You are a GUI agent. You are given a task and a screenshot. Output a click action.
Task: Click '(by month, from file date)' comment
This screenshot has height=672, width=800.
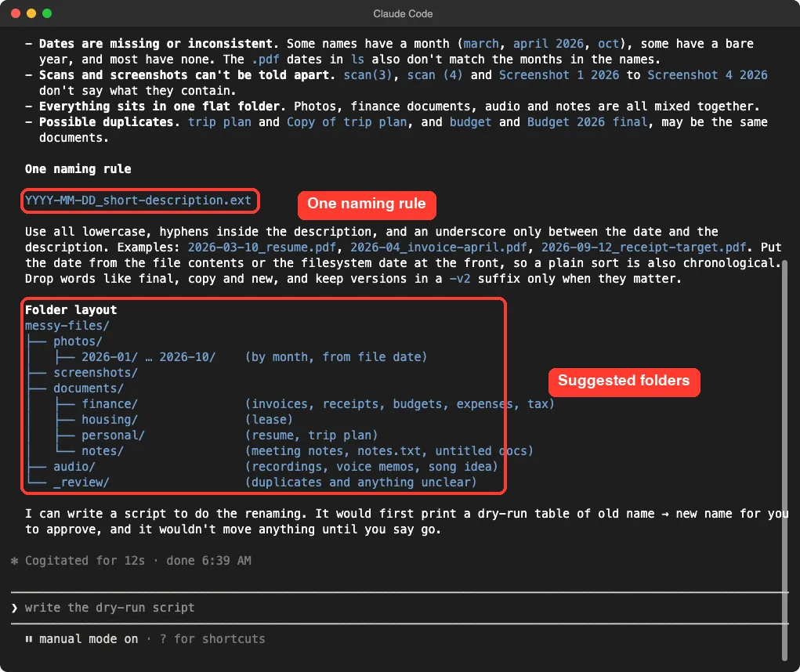(335, 357)
